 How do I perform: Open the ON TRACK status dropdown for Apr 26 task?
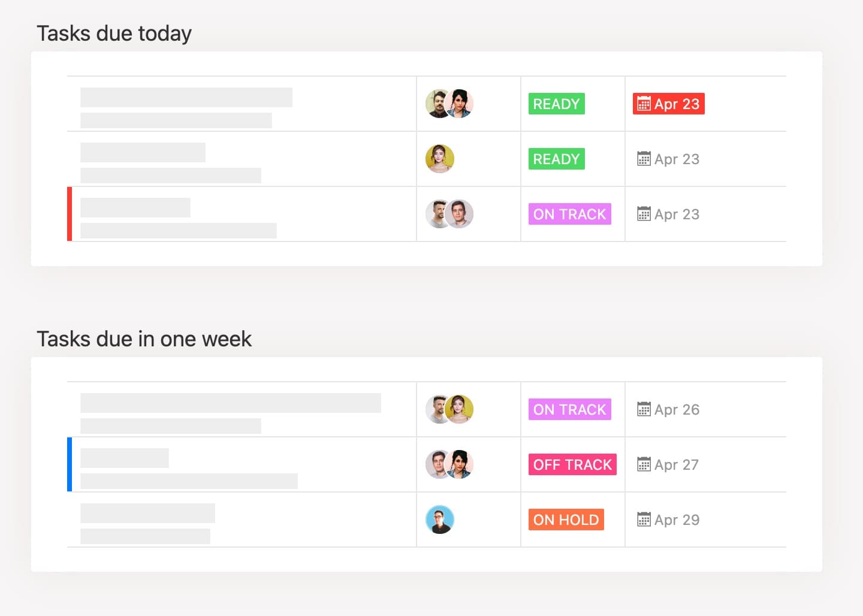pos(569,409)
